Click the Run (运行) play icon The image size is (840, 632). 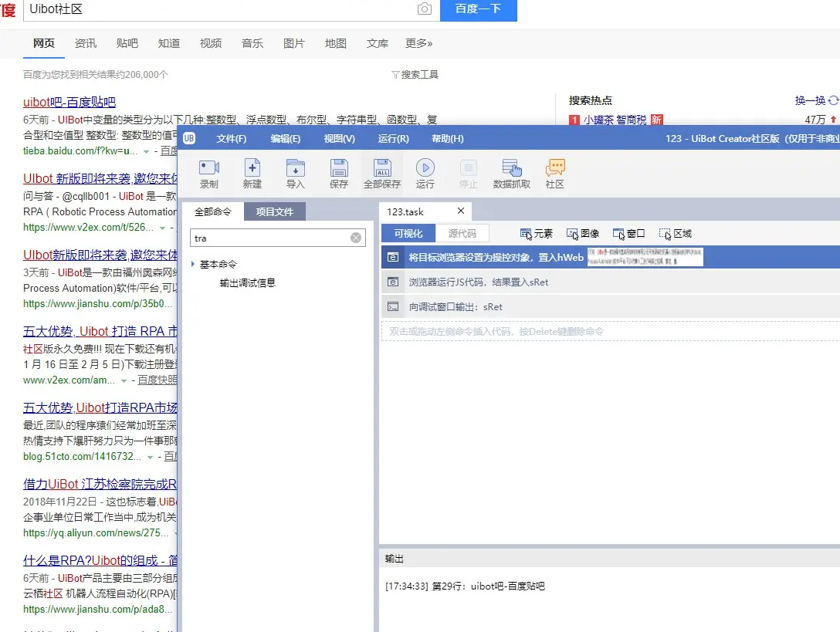[x=425, y=168]
